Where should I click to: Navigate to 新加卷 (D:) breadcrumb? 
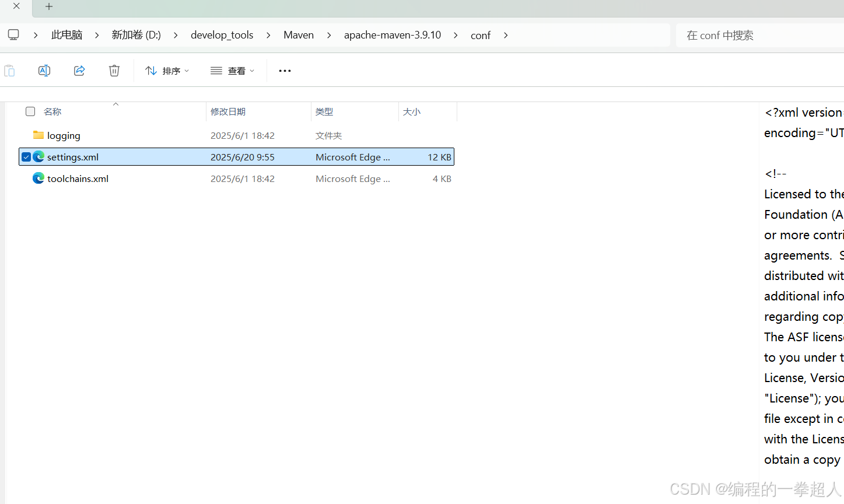pyautogui.click(x=136, y=35)
